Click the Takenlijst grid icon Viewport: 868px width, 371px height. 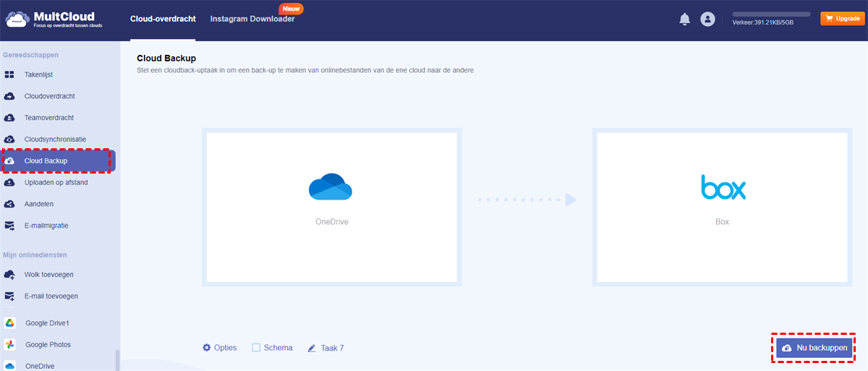9,74
